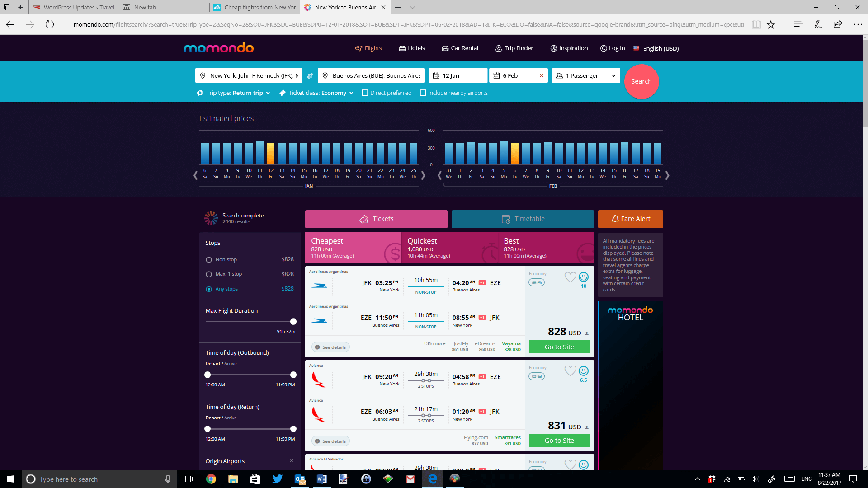
Task: Click the heart icon on Aerolineas Argentinas flight
Action: point(570,277)
